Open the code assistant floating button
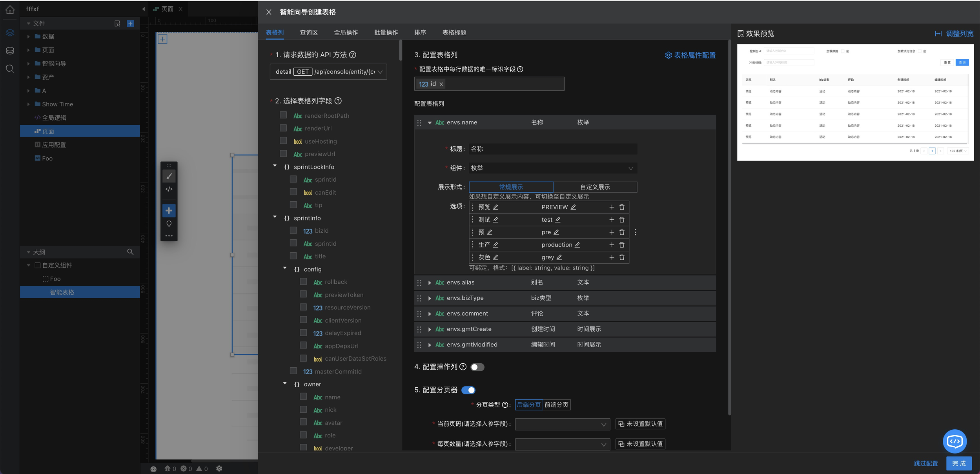The width and height of the screenshot is (980, 474). pyautogui.click(x=954, y=441)
